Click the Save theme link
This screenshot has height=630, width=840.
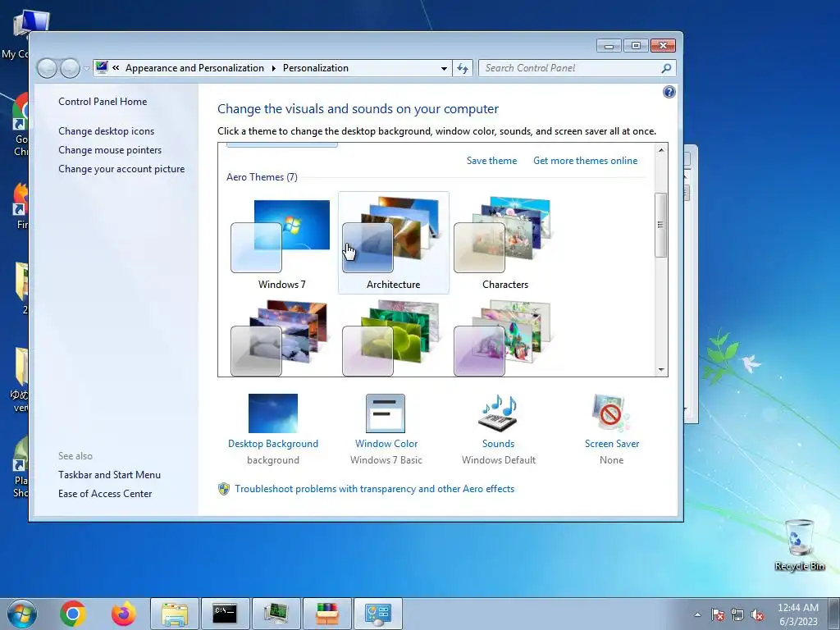491,161
